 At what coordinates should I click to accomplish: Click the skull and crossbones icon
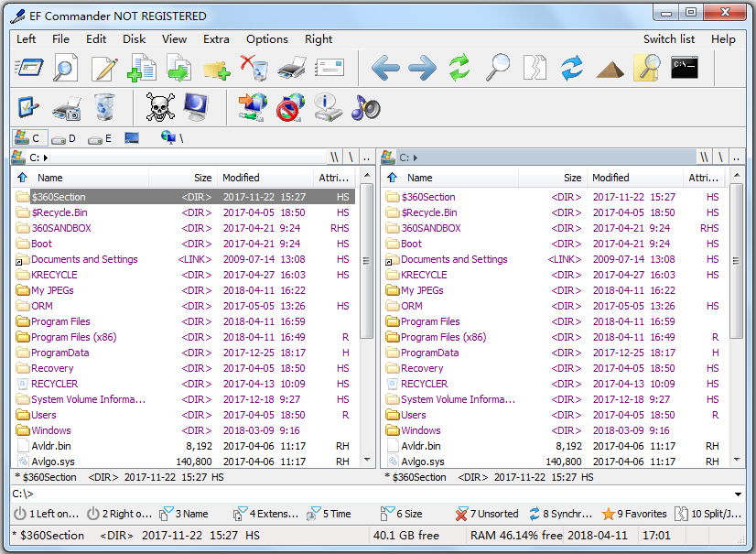[x=160, y=107]
